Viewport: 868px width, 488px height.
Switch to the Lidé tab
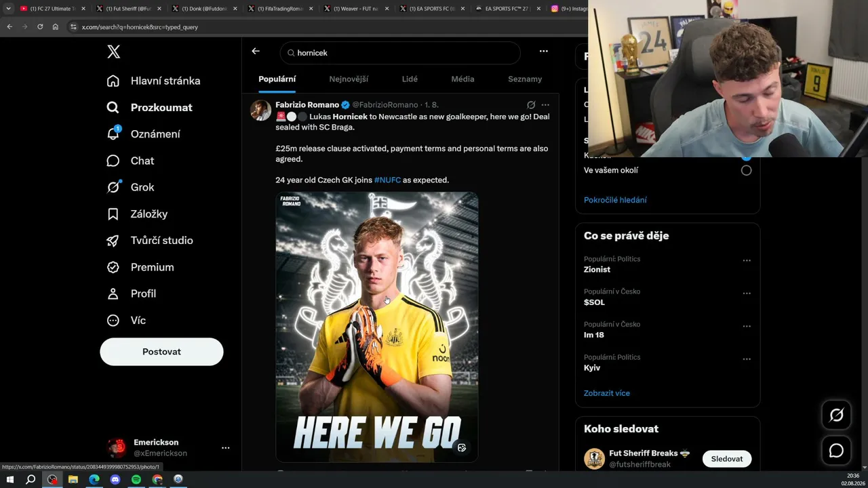click(410, 79)
